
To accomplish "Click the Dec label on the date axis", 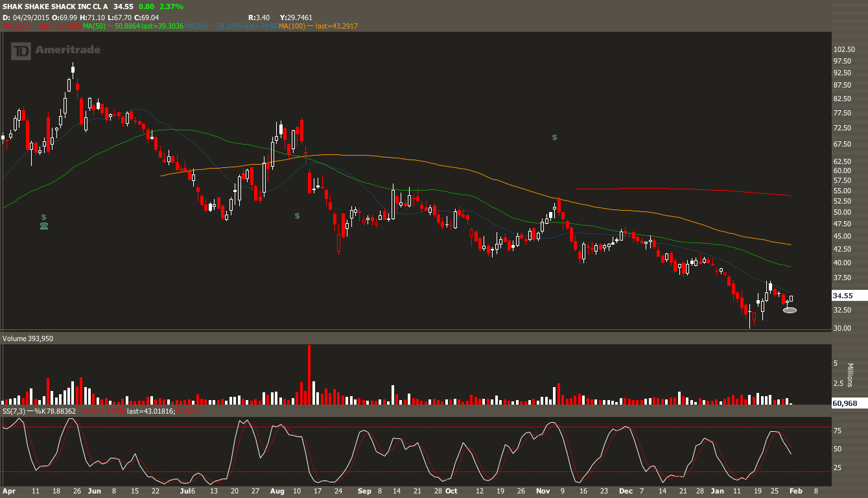I will [x=626, y=492].
